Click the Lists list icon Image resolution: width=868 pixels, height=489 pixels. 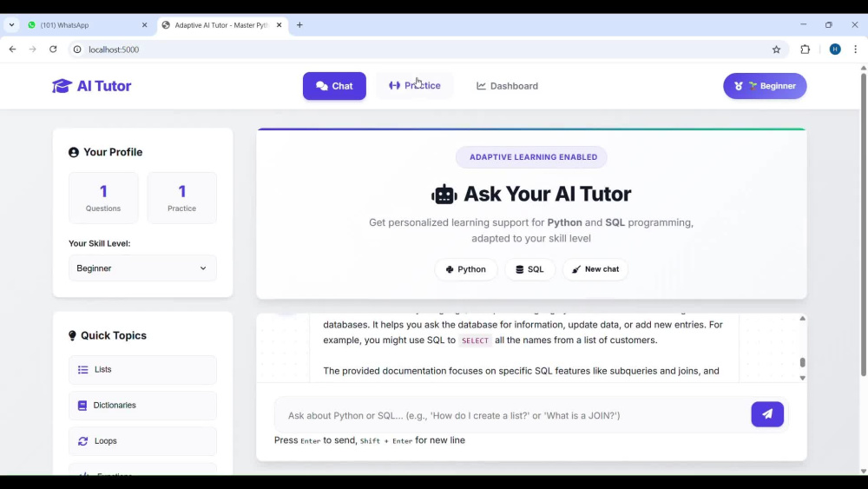tap(83, 369)
